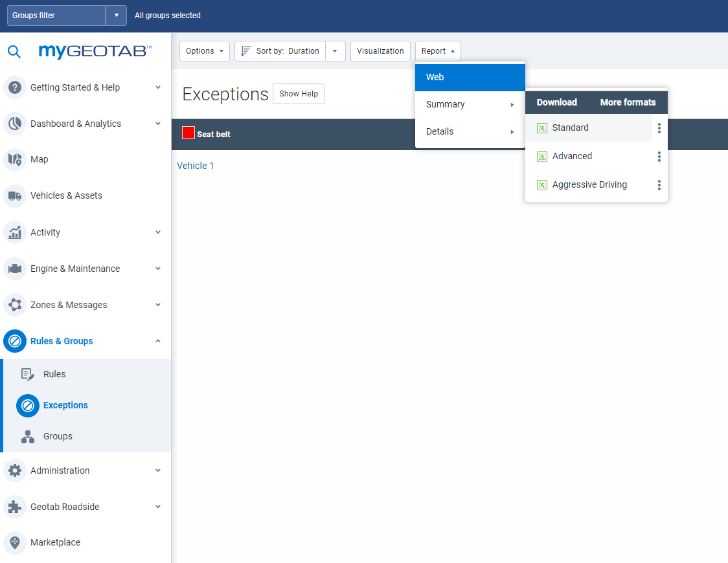Viewport: 728px width, 563px height.
Task: Open more options for Standard report
Action: coord(659,128)
